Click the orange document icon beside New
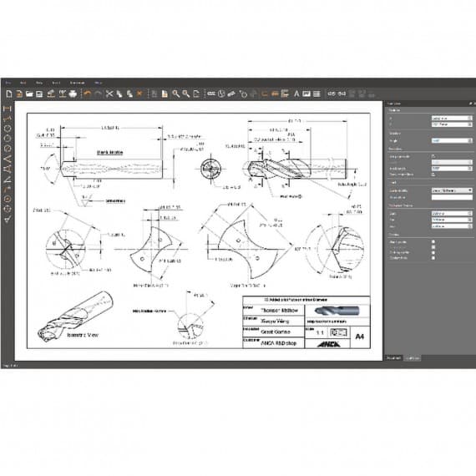The width and height of the screenshot is (476, 476). pos(19,94)
